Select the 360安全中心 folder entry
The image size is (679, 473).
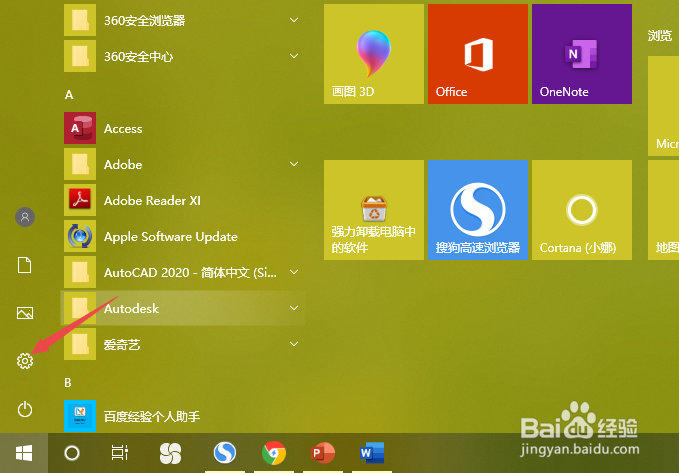pos(183,56)
